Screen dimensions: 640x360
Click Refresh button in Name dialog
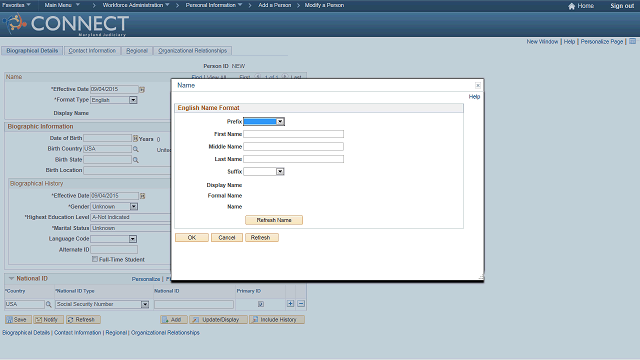point(262,238)
